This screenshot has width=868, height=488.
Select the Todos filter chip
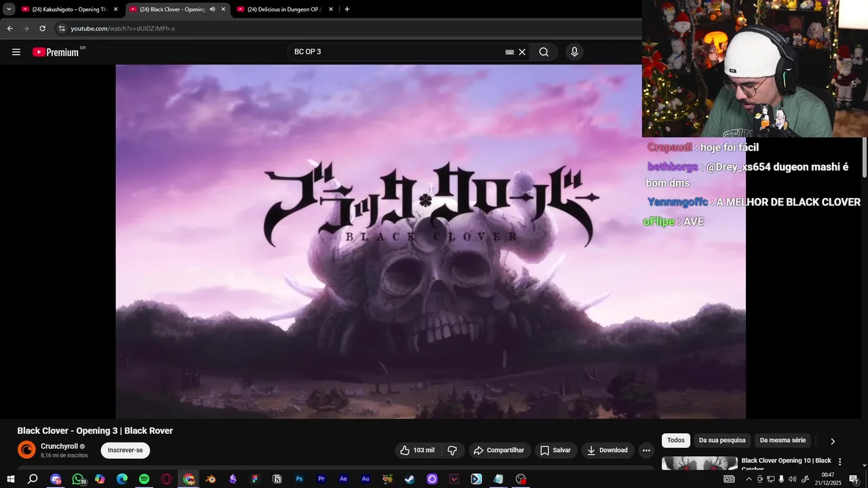click(676, 441)
